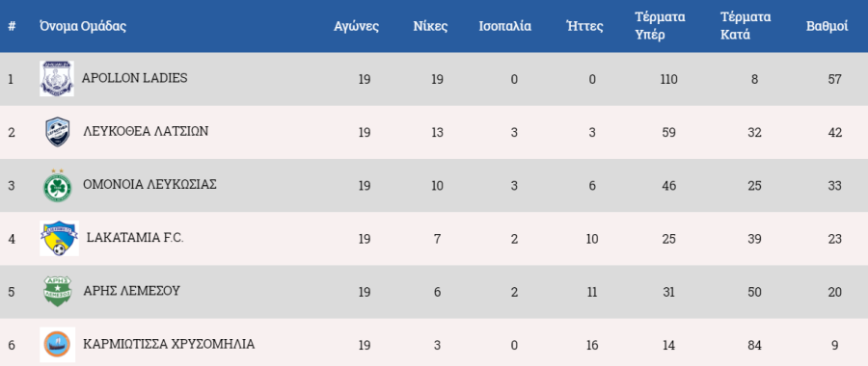Go to the ΛΕΥΚΟΘΕΑ ΛΑΤΣΙΩΝ team page
The height and width of the screenshot is (366, 868).
tap(146, 132)
